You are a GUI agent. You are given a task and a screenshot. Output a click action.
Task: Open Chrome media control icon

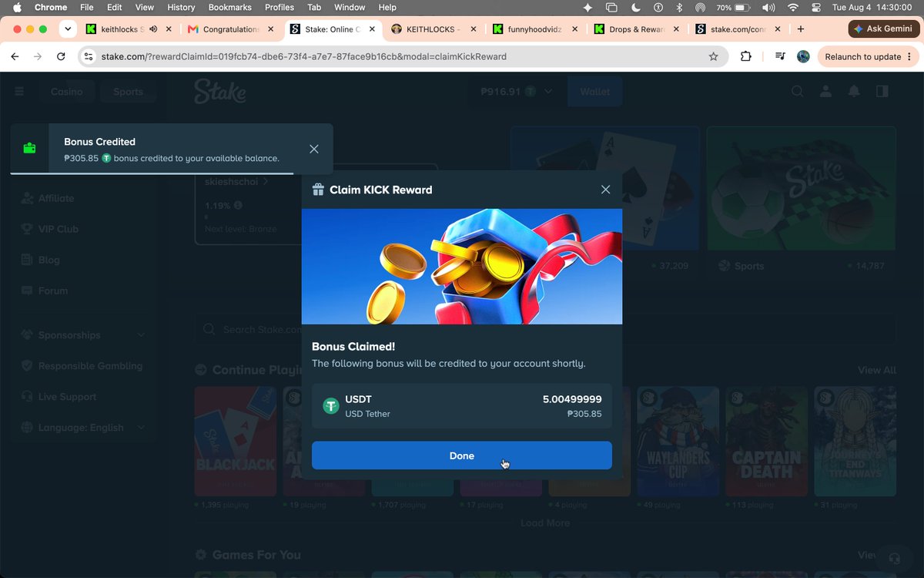coord(780,56)
